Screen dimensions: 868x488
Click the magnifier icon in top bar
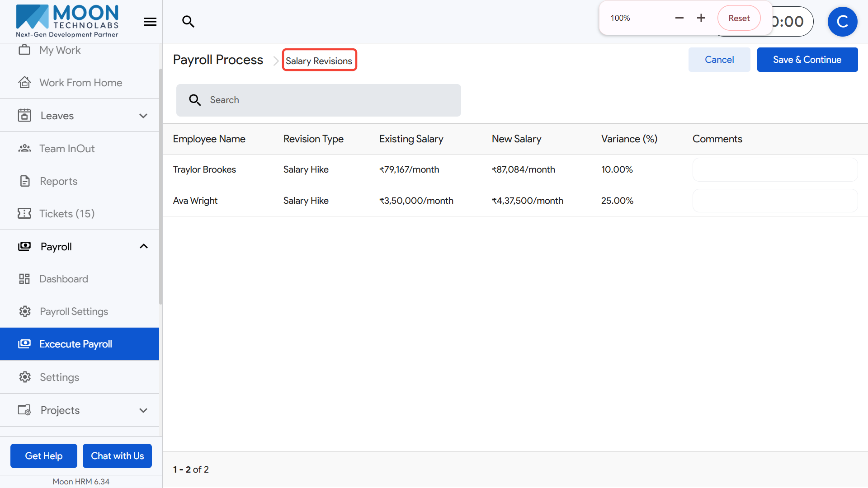(x=188, y=21)
